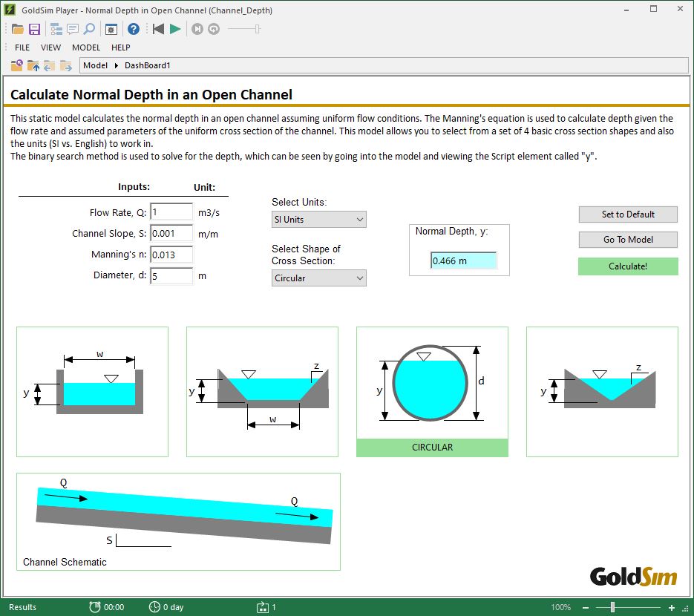Click the search magnifier icon
The height and width of the screenshot is (616, 694).
tap(90, 30)
